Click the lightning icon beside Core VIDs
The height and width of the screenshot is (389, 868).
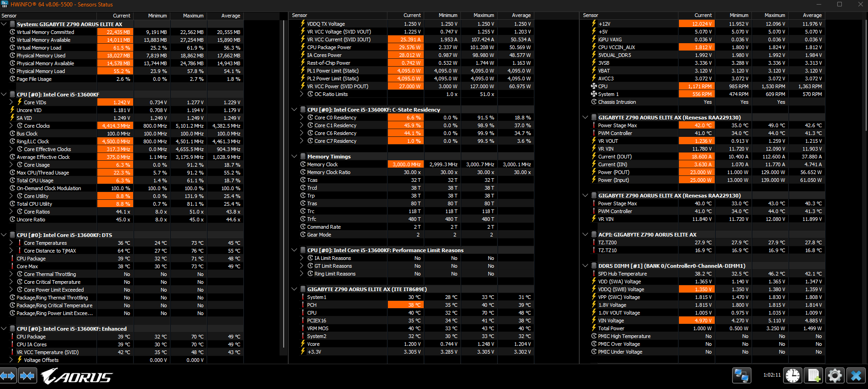[20, 102]
